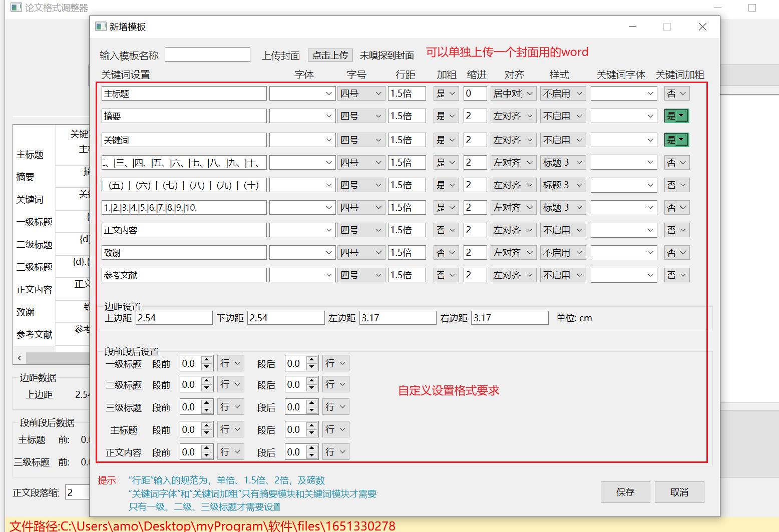
Task: Click the 点击上传 cover upload button
Action: pyautogui.click(x=330, y=55)
